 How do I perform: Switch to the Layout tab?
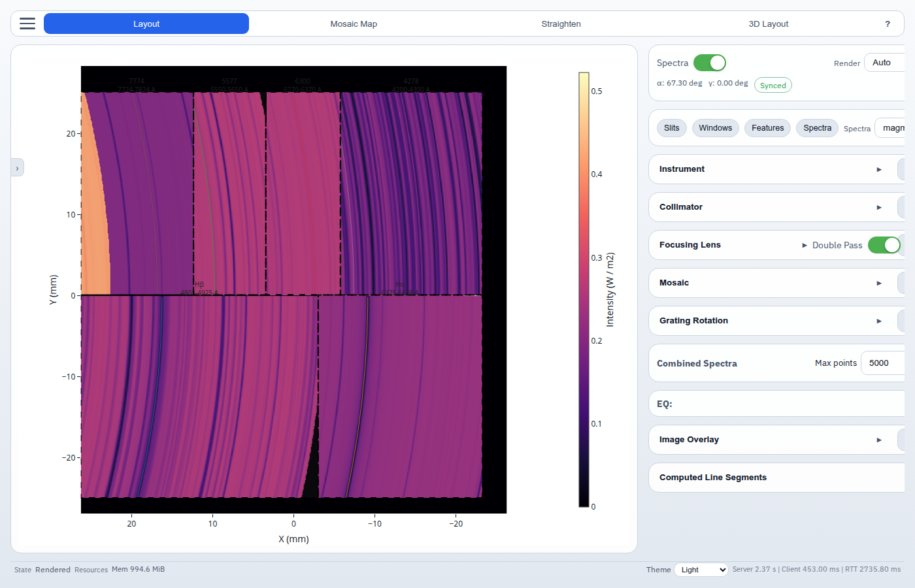click(x=146, y=24)
